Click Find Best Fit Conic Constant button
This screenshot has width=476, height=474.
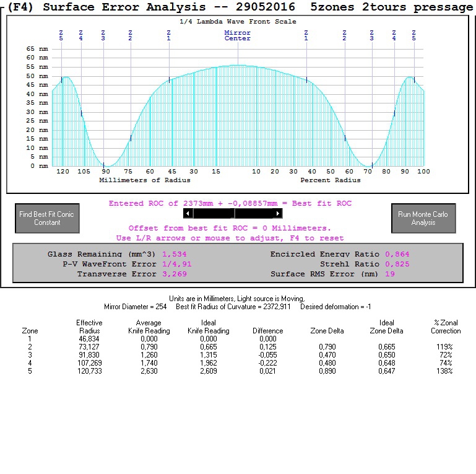(x=48, y=218)
